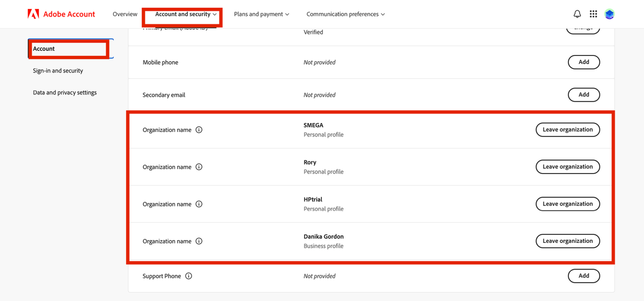Viewport: 644px width, 301px height.
Task: Click the Secondary email label
Action: (164, 95)
